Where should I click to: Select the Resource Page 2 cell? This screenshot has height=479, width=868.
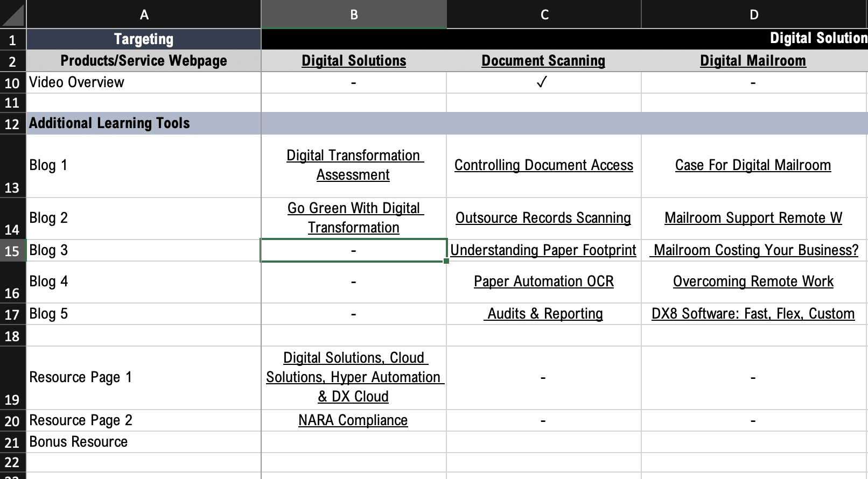(144, 421)
